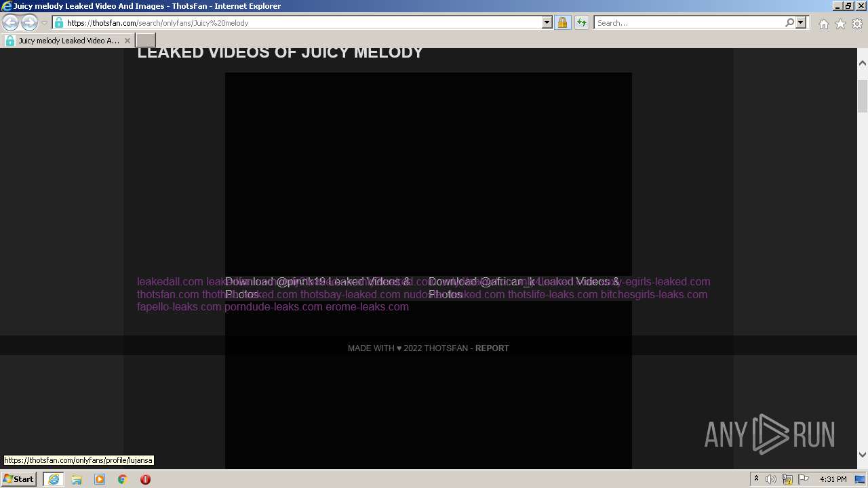Select the thotsfan.com URL in address bar

[x=157, y=23]
